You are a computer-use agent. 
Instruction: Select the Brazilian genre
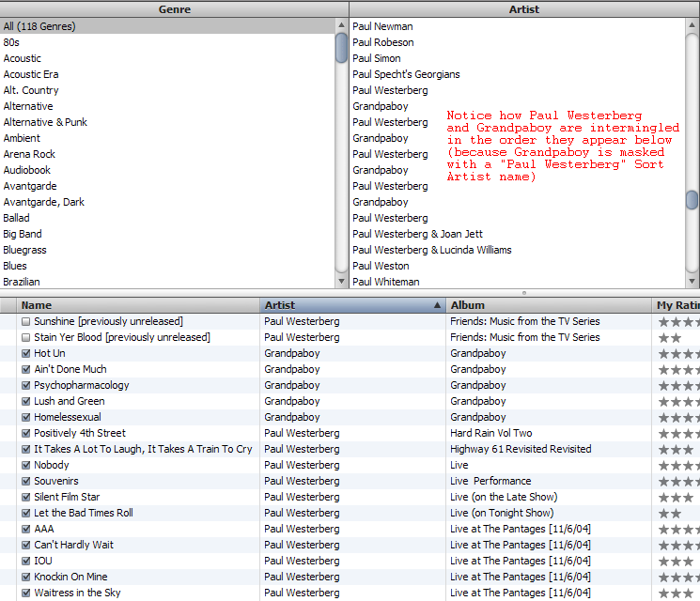pyautogui.click(x=167, y=282)
